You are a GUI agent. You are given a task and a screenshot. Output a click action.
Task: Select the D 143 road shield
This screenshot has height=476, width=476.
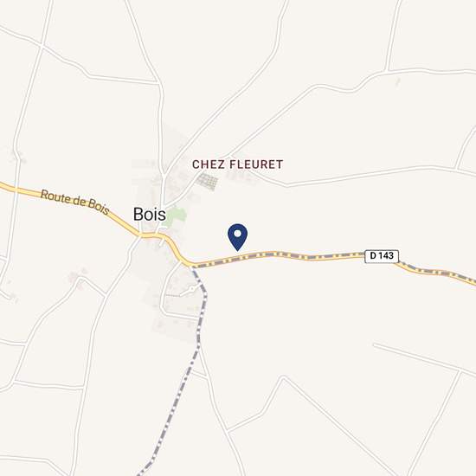click(x=382, y=256)
